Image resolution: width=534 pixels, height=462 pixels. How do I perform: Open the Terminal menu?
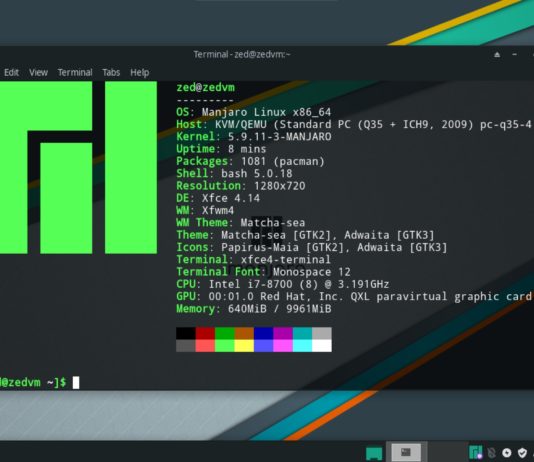click(75, 73)
